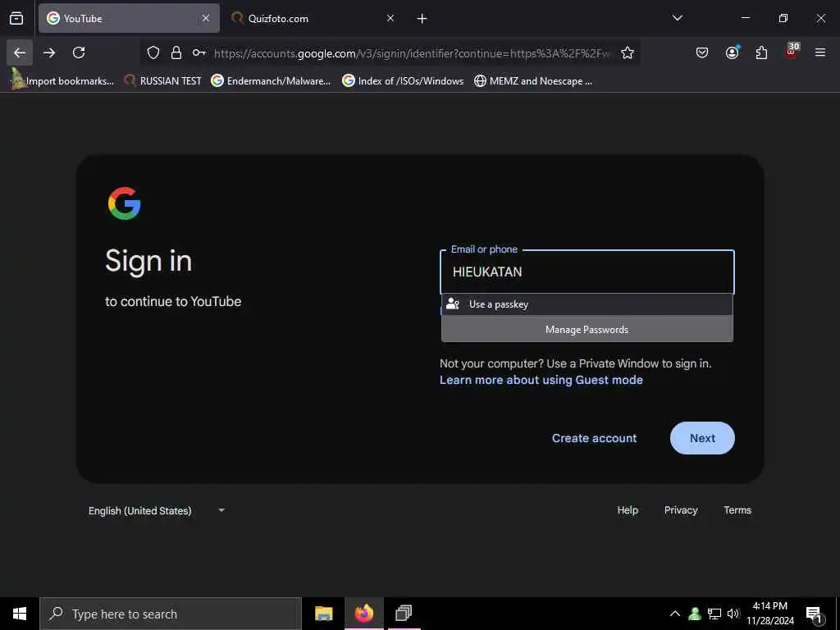Screen dimensions: 840x630
Task: Open the Extensions puzzle icon
Action: click(761, 52)
